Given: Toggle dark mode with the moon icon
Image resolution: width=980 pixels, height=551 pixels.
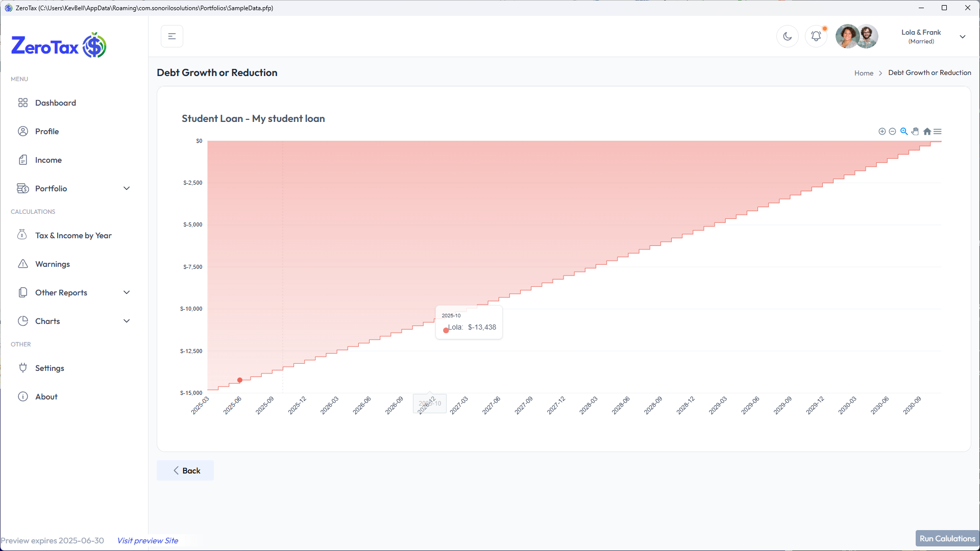Looking at the screenshot, I should [x=787, y=36].
